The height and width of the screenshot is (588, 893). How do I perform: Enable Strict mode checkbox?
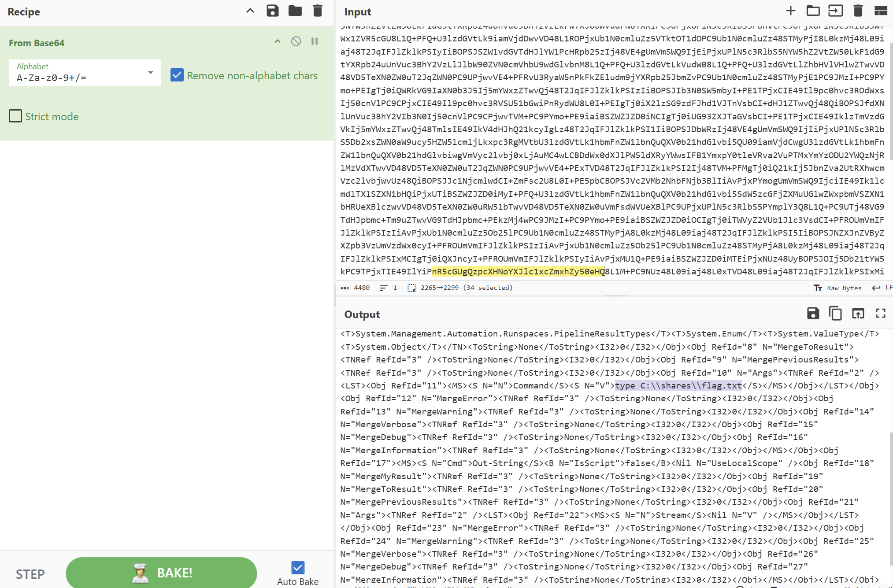pyautogui.click(x=15, y=116)
